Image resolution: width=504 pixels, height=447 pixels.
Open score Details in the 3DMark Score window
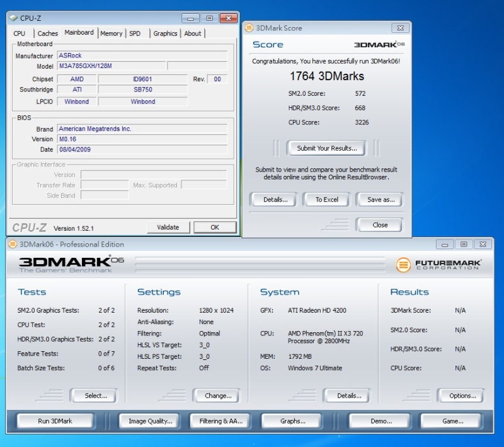click(x=275, y=200)
